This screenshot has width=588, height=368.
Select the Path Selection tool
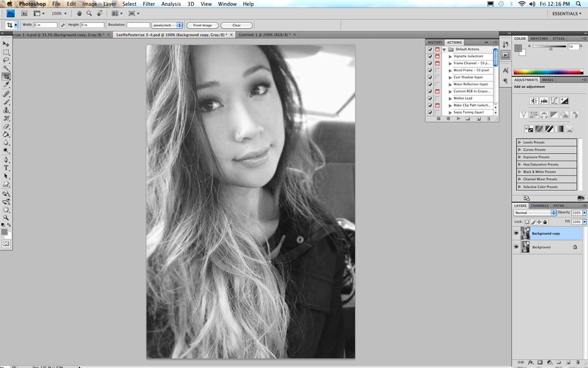(x=6, y=176)
